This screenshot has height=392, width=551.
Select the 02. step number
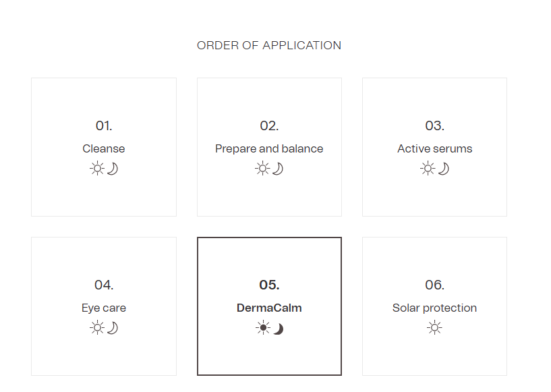[x=269, y=126]
